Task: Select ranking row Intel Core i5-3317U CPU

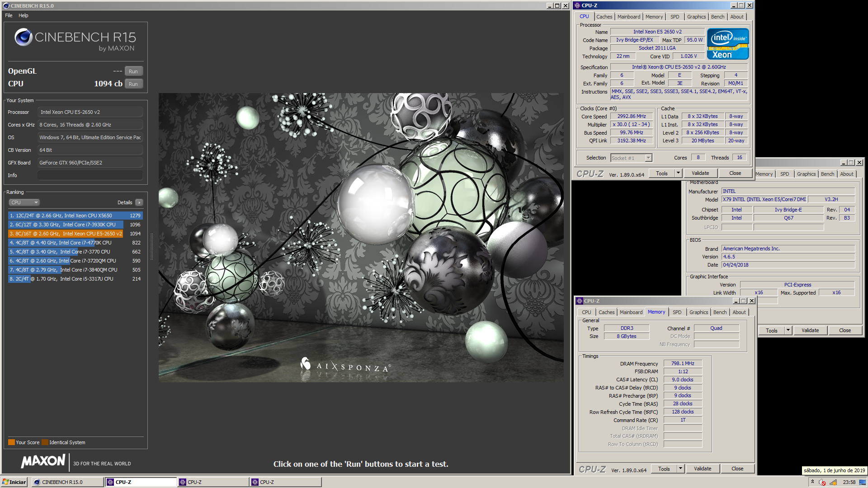Action: tap(75, 279)
